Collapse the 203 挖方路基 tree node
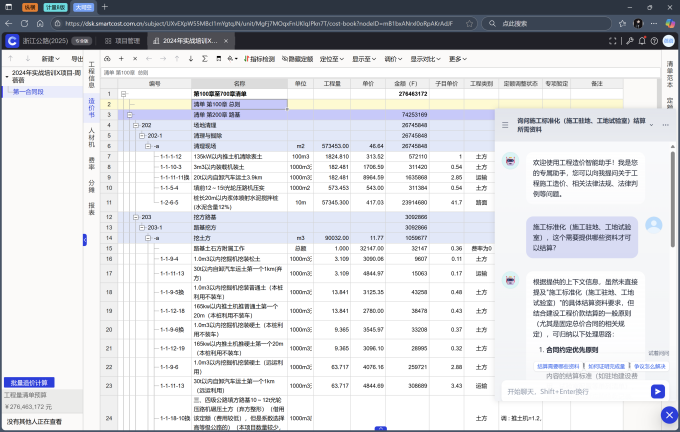Image resolution: width=680 pixels, height=432 pixels. click(135, 216)
